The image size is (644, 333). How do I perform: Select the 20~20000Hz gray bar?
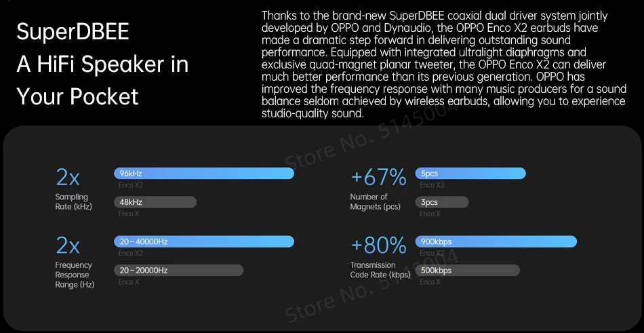pos(179,270)
